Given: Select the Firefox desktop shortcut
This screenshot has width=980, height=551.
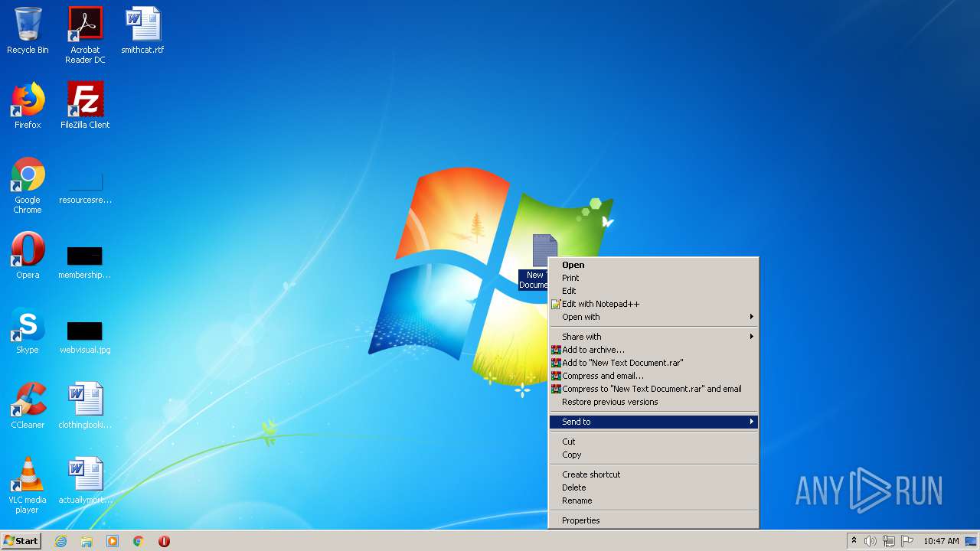Looking at the screenshot, I should click(28, 106).
